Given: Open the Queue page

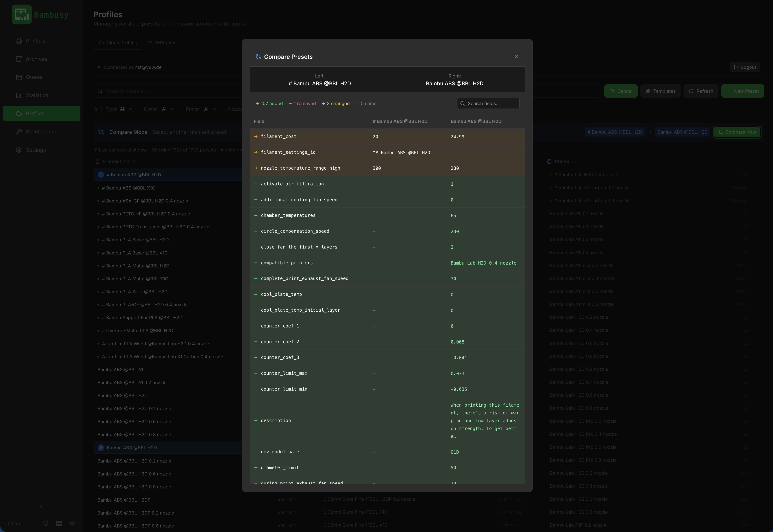Looking at the screenshot, I should [x=41, y=77].
